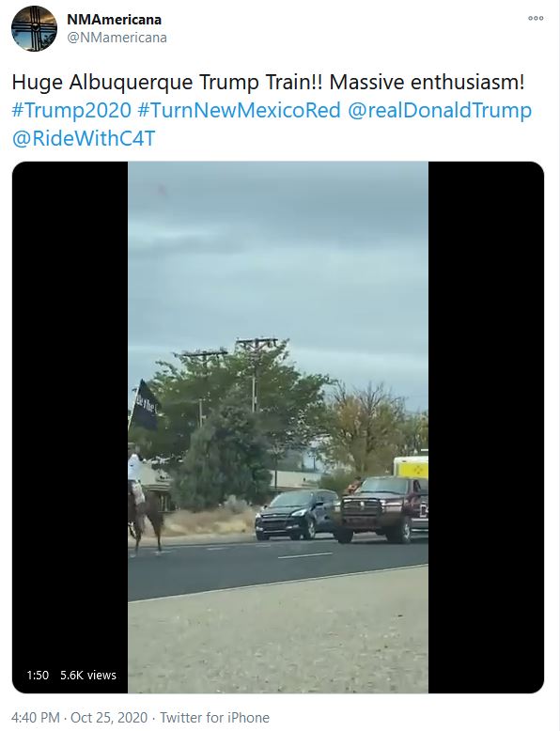Click the red pickup truck in video
This screenshot has height=731, width=560.
click(381, 509)
